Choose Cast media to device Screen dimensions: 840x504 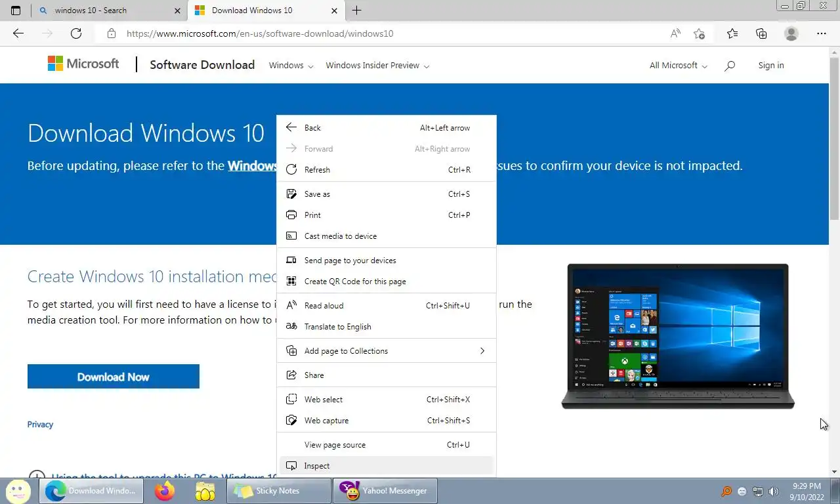pyautogui.click(x=387, y=236)
